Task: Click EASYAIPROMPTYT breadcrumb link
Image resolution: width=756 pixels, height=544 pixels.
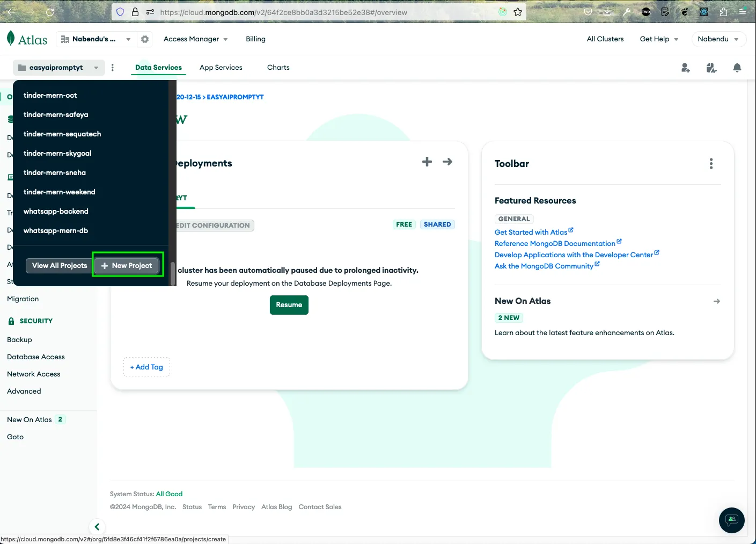Action: (x=236, y=97)
